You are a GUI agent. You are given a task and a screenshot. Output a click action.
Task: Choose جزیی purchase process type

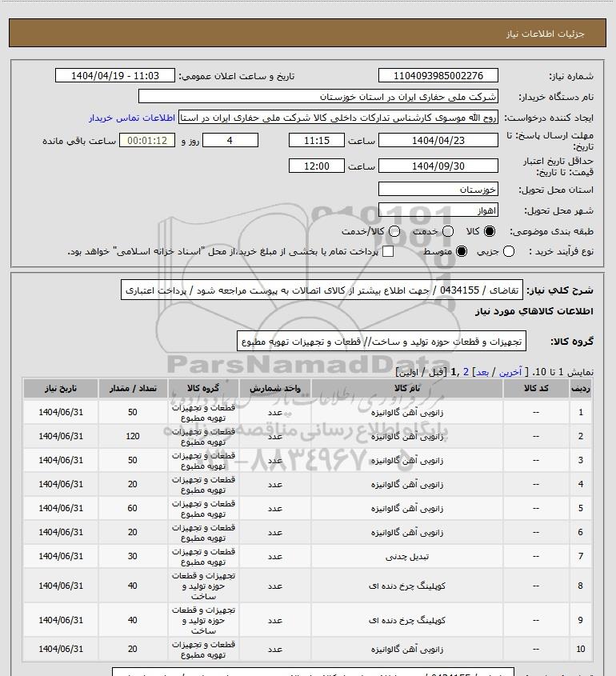click(x=509, y=251)
